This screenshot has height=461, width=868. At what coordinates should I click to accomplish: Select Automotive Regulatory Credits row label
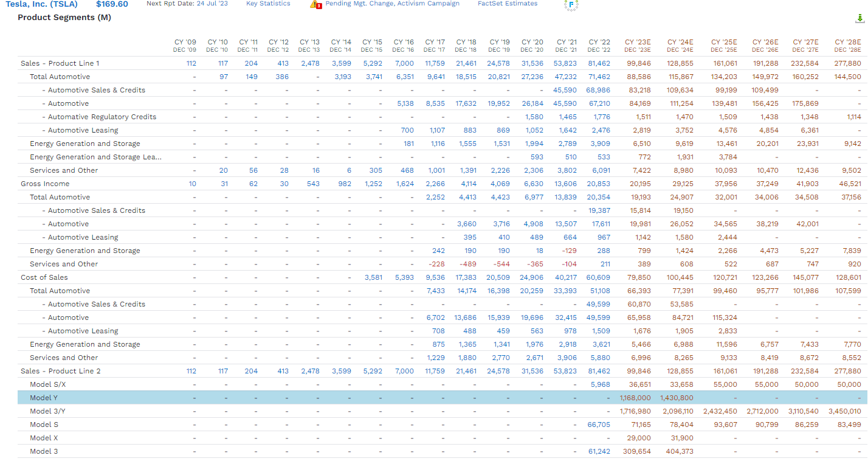click(x=99, y=117)
